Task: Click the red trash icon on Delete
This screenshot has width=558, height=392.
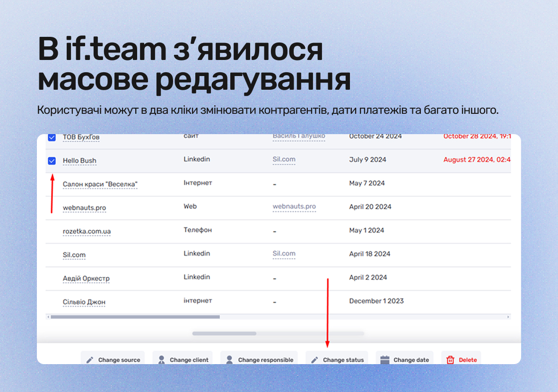Action: (x=450, y=360)
